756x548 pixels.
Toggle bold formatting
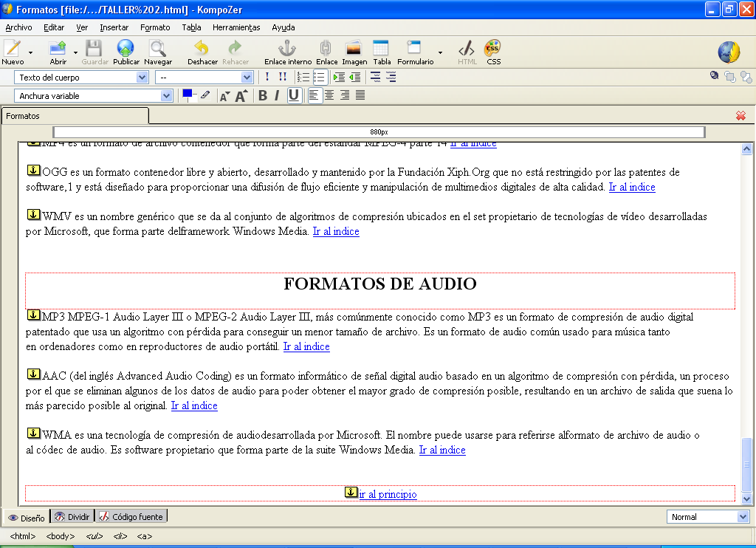(263, 95)
